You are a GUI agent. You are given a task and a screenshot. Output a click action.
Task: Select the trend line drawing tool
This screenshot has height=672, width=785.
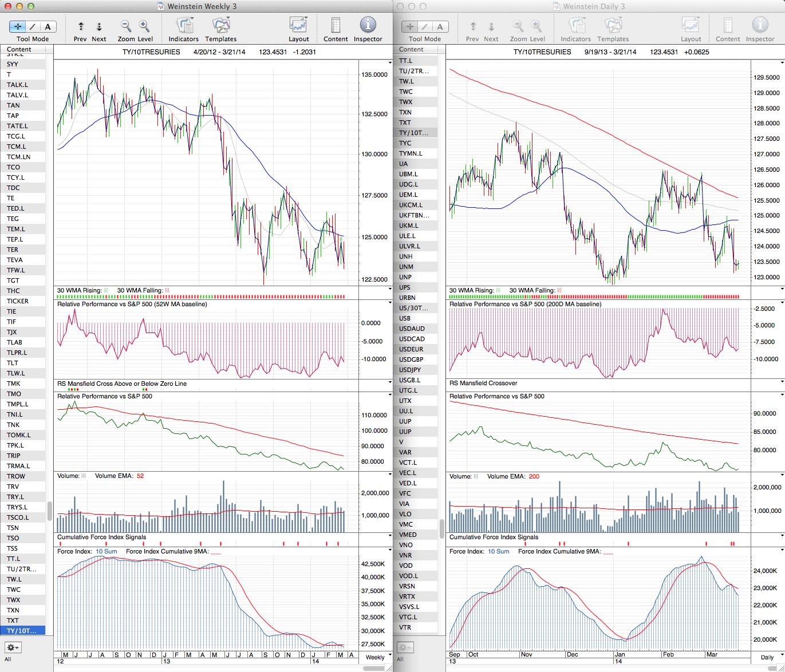pyautogui.click(x=33, y=27)
